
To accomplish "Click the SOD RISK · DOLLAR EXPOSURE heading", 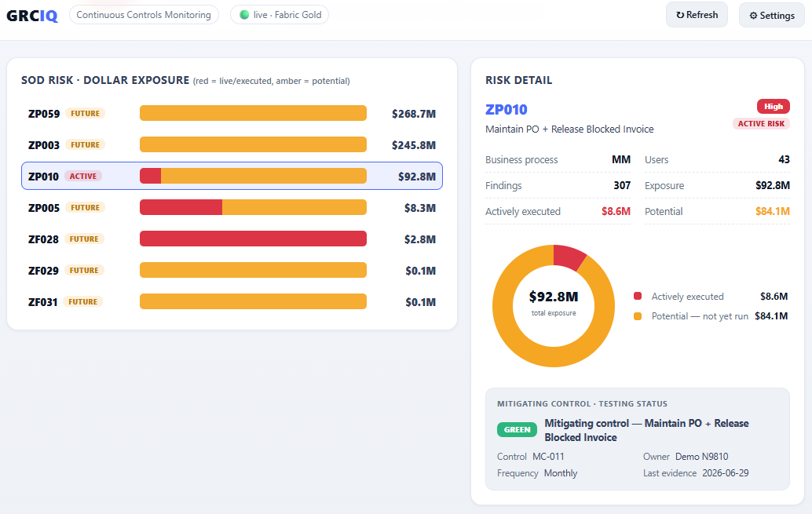I will point(105,80).
